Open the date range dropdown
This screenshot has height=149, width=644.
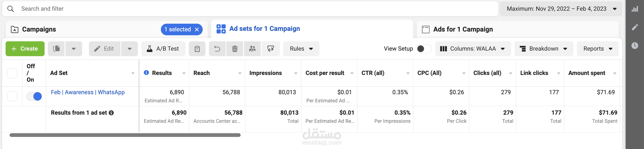(x=561, y=9)
